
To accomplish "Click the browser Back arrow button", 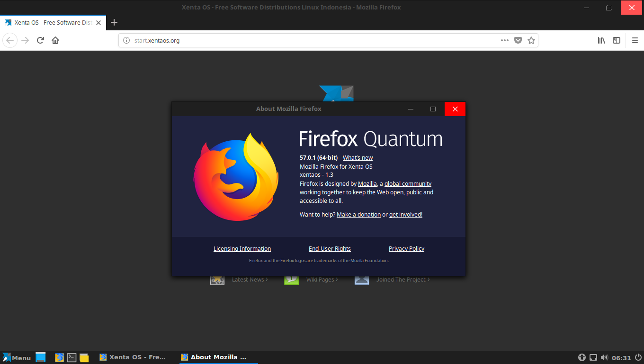I will tap(10, 40).
